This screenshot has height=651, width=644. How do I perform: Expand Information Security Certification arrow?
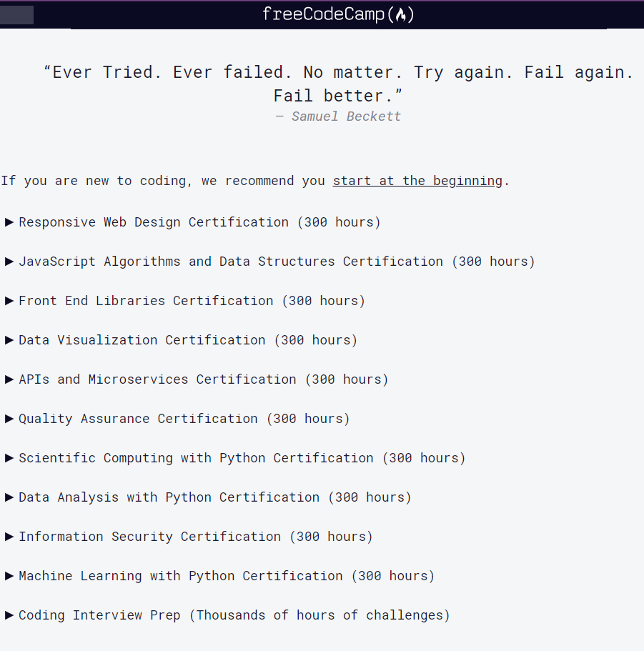tap(9, 537)
